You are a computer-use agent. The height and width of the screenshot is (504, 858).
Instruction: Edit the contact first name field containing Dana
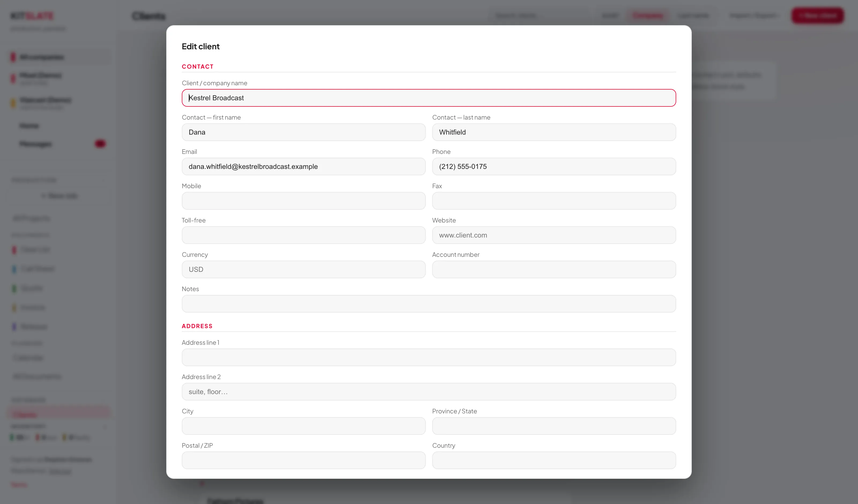point(303,132)
